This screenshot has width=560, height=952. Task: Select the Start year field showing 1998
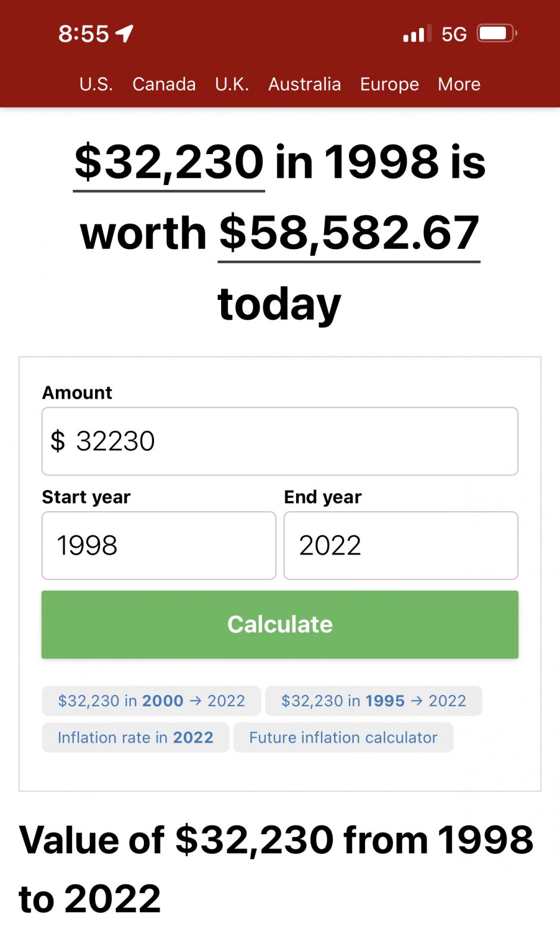[159, 546]
